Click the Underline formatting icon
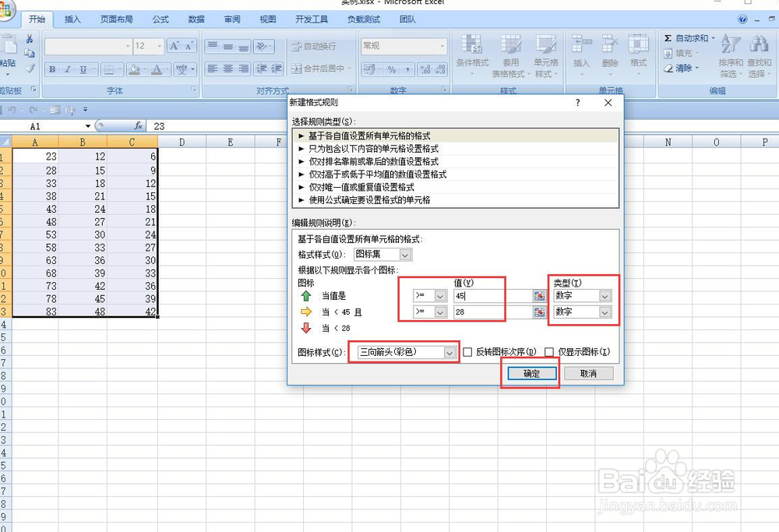The width and height of the screenshot is (779, 532). [x=83, y=69]
